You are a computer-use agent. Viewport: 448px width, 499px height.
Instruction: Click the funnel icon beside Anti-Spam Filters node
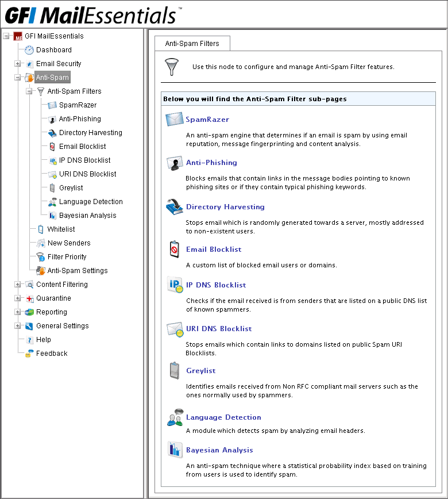41,91
